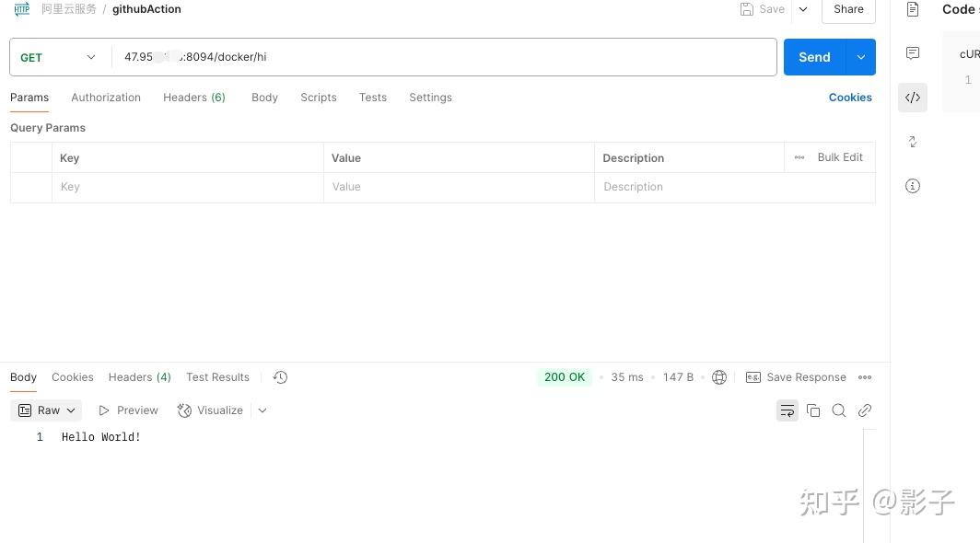The image size is (980, 543).
Task: Open the request info icon in sidebar
Action: [x=913, y=186]
